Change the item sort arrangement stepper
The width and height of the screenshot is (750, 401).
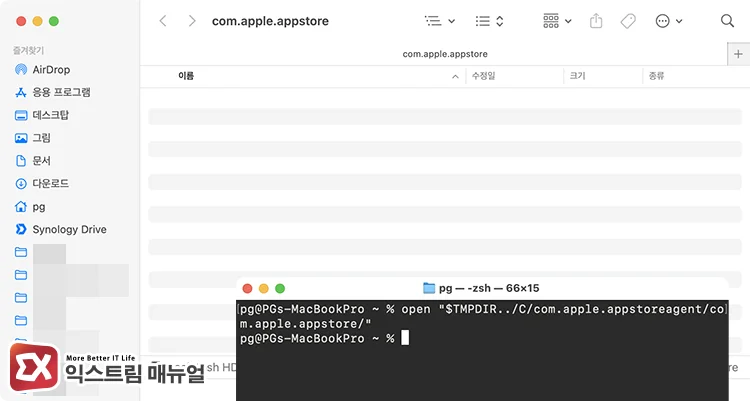(x=489, y=21)
